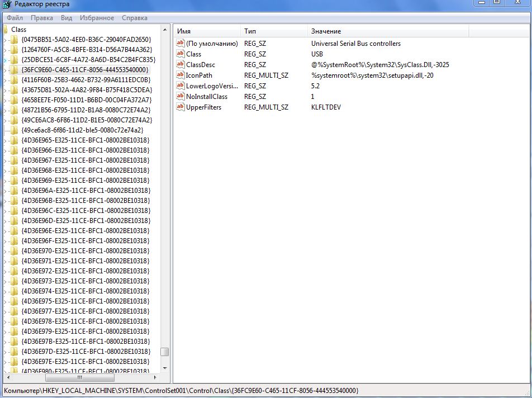Click the folder icon of {4D36E969-E325-11CE-BFC1-08002BE10318}

coord(14,181)
